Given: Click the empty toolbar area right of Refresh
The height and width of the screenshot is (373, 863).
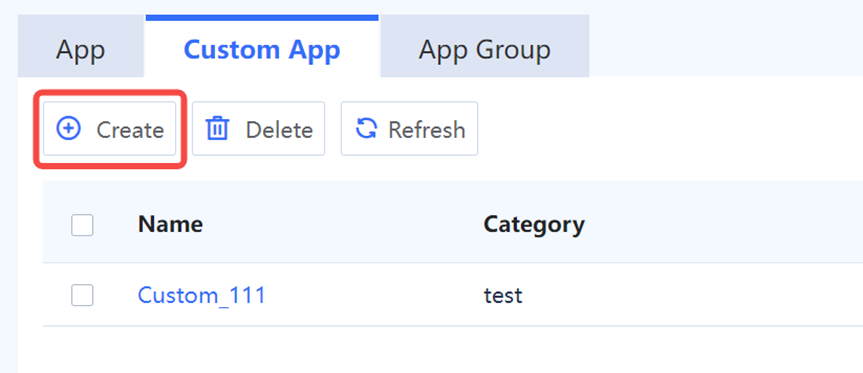Looking at the screenshot, I should click(x=669, y=129).
